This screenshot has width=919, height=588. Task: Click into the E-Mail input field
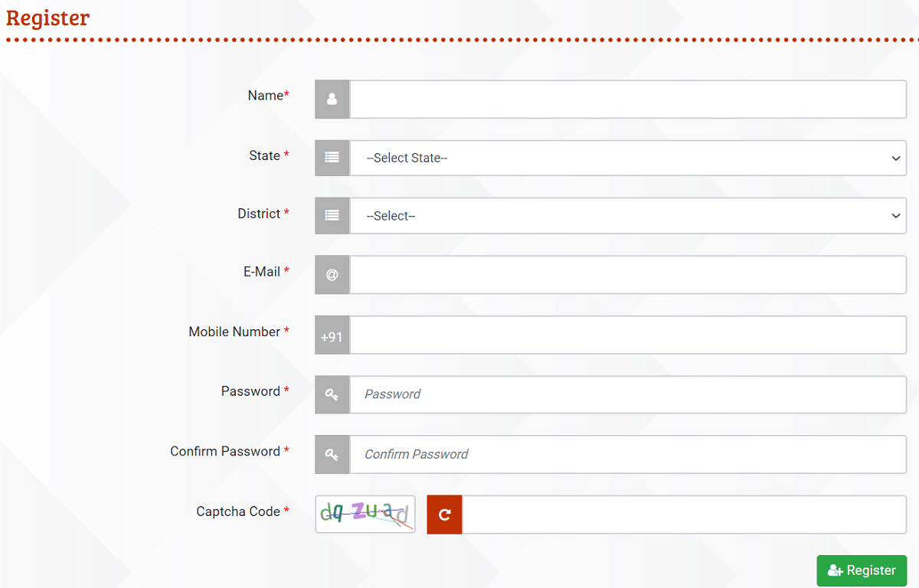click(x=628, y=275)
